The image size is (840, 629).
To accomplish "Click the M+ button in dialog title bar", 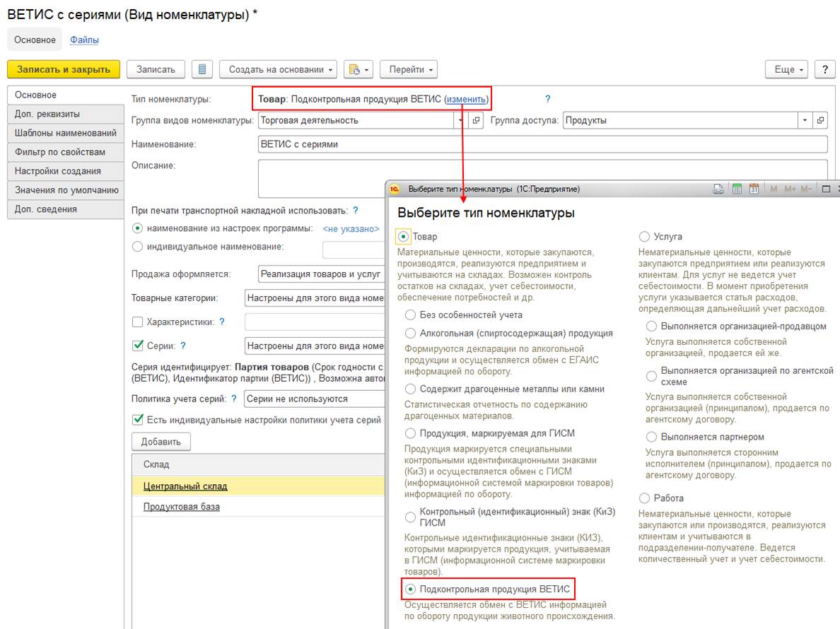I will coord(790,189).
